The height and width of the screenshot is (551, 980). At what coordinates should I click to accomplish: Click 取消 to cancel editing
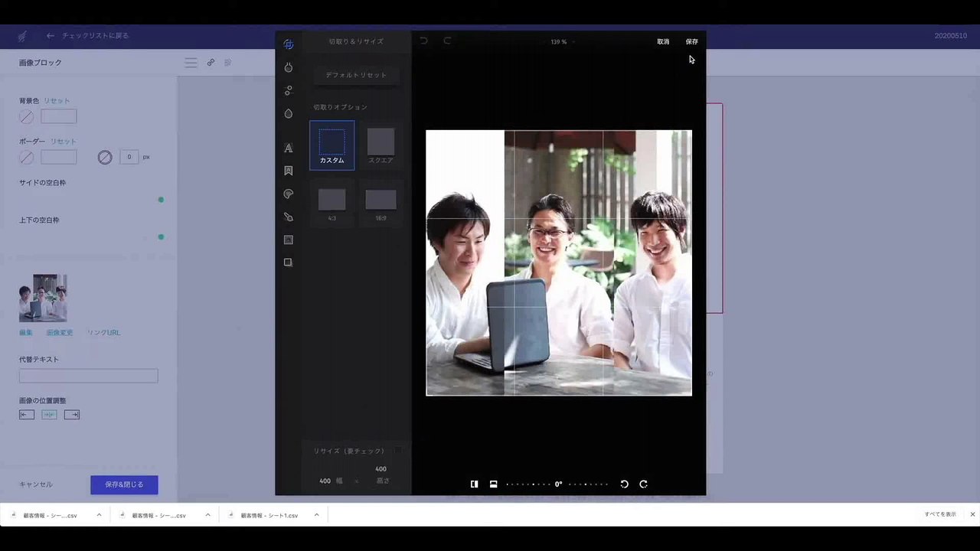pyautogui.click(x=663, y=41)
